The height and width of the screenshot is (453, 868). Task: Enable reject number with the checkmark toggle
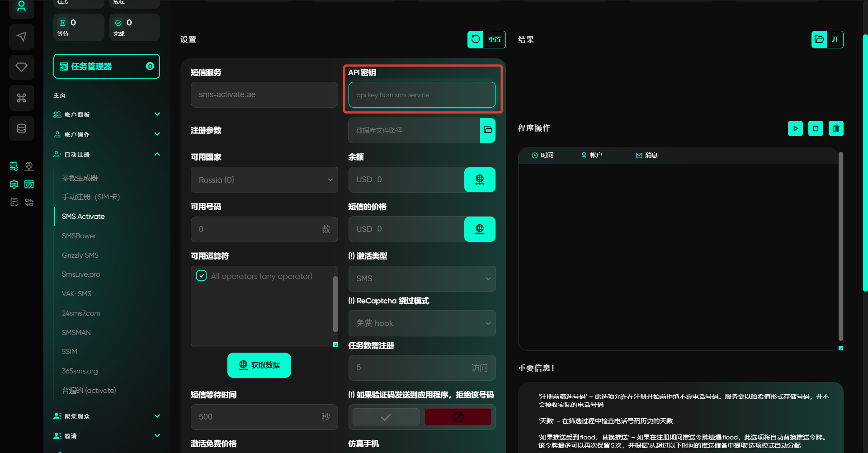point(386,417)
